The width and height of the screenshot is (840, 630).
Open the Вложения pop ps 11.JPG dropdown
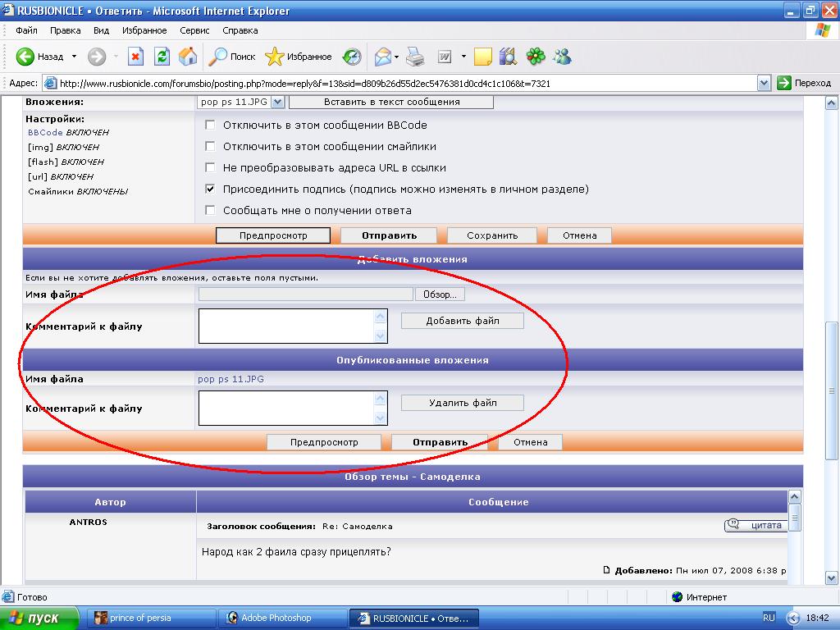[x=277, y=101]
